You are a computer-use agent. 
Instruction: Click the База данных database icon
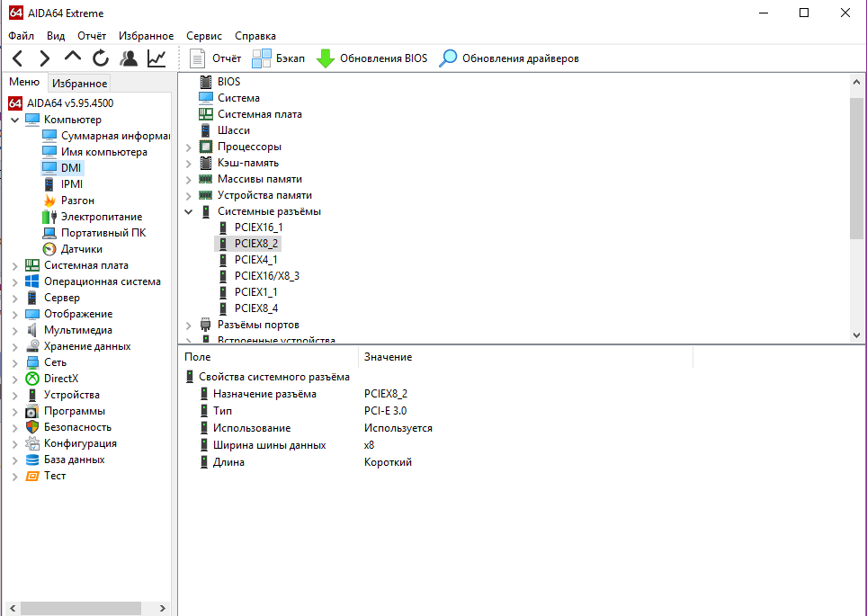(x=32, y=460)
